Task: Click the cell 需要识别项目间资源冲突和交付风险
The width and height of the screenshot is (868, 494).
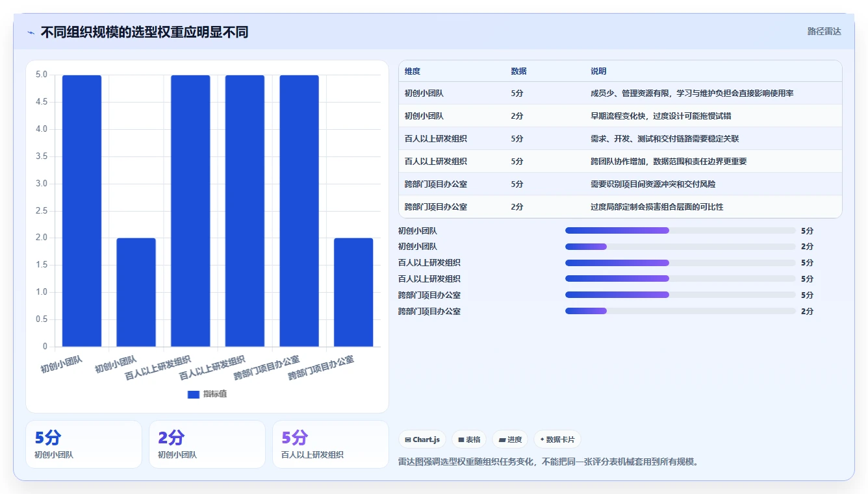Action: pyautogui.click(x=653, y=184)
